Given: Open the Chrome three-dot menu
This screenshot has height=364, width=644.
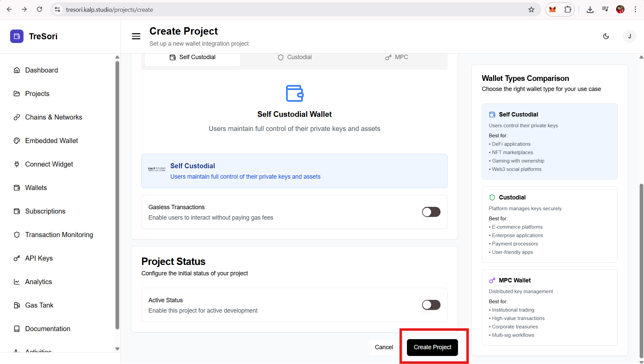Looking at the screenshot, I should point(635,9).
